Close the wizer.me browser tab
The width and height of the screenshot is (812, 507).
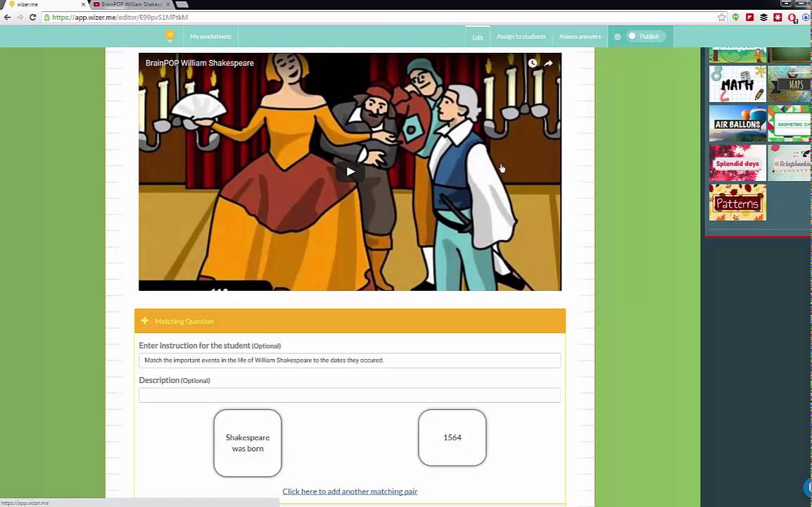[83, 4]
